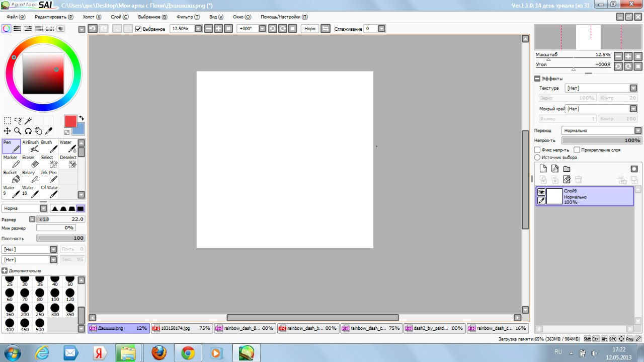
Task: Select the Eraser tool
Action: coord(31,161)
